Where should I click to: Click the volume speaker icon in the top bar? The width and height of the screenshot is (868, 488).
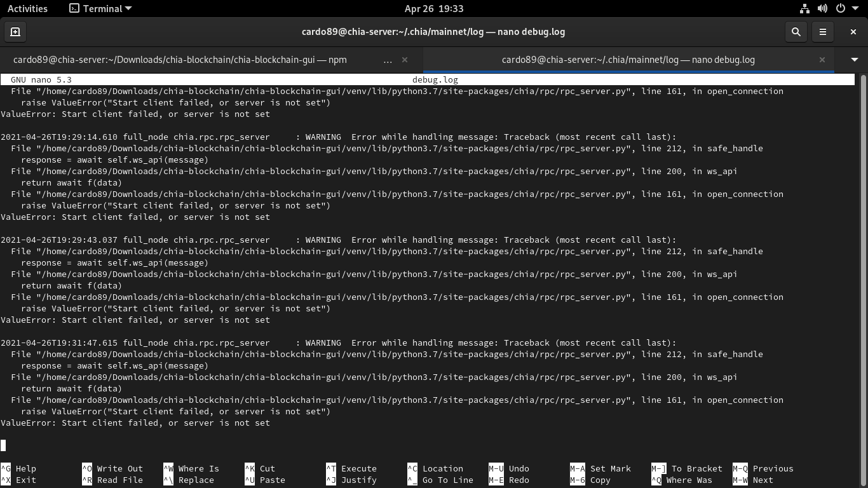[822, 8]
